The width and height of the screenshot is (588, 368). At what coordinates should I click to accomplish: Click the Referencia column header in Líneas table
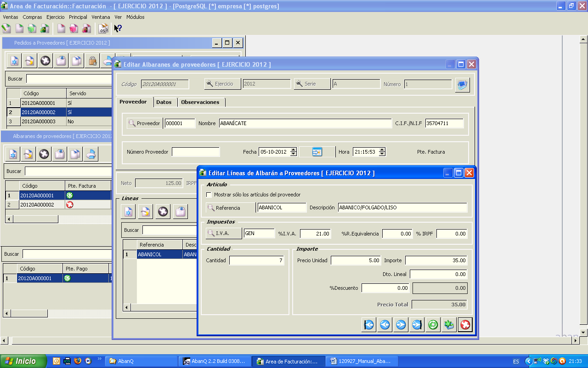tap(159, 245)
